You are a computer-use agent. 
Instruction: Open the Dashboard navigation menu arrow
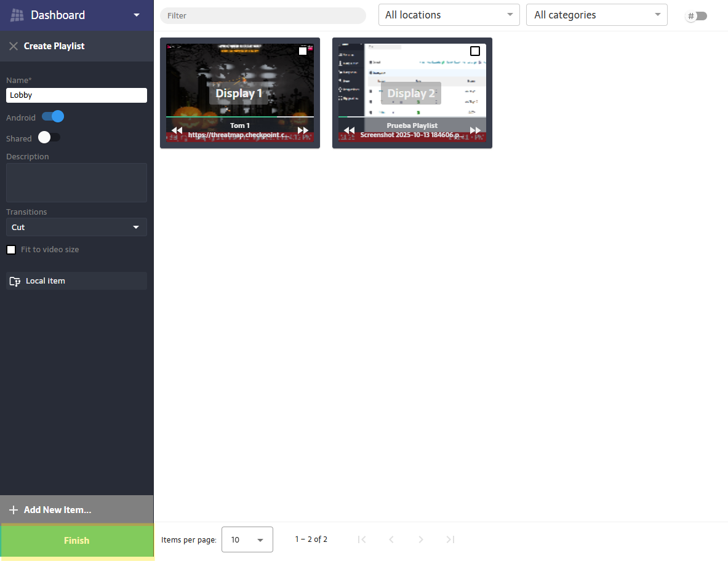(137, 15)
